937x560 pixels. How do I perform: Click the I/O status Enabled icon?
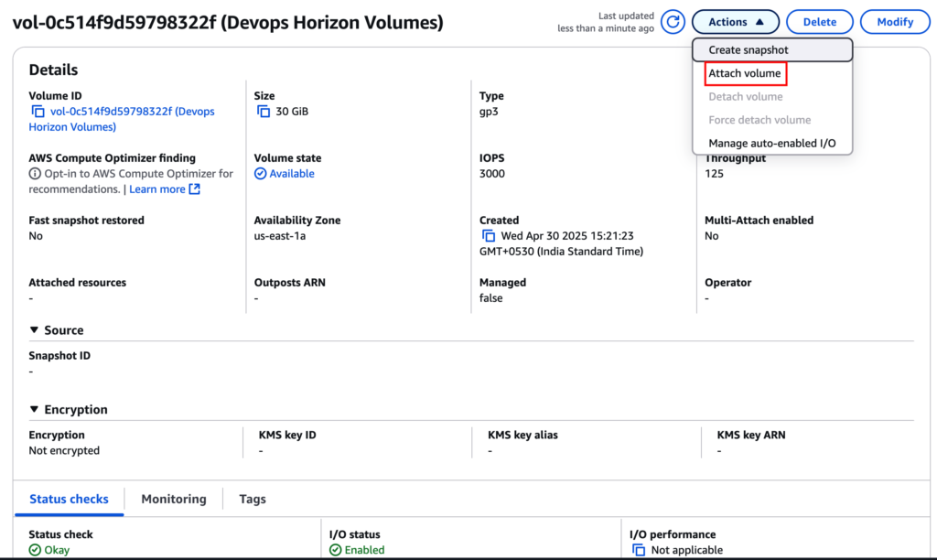point(335,550)
